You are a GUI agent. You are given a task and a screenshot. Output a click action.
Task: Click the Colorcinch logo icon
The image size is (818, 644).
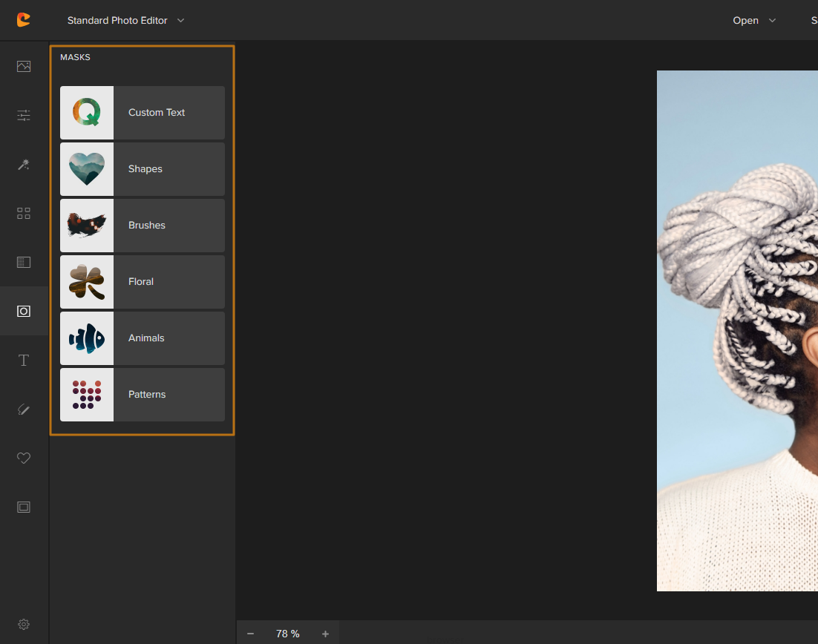coord(24,20)
